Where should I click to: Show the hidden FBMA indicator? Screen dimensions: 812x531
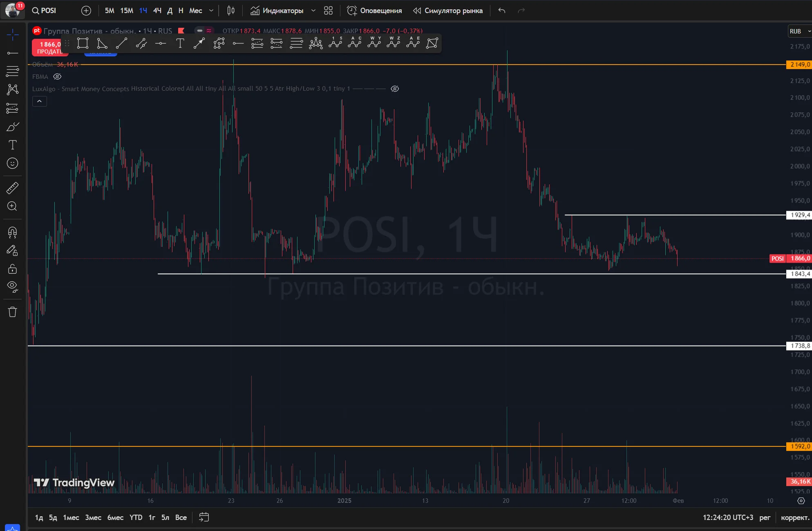tap(57, 76)
